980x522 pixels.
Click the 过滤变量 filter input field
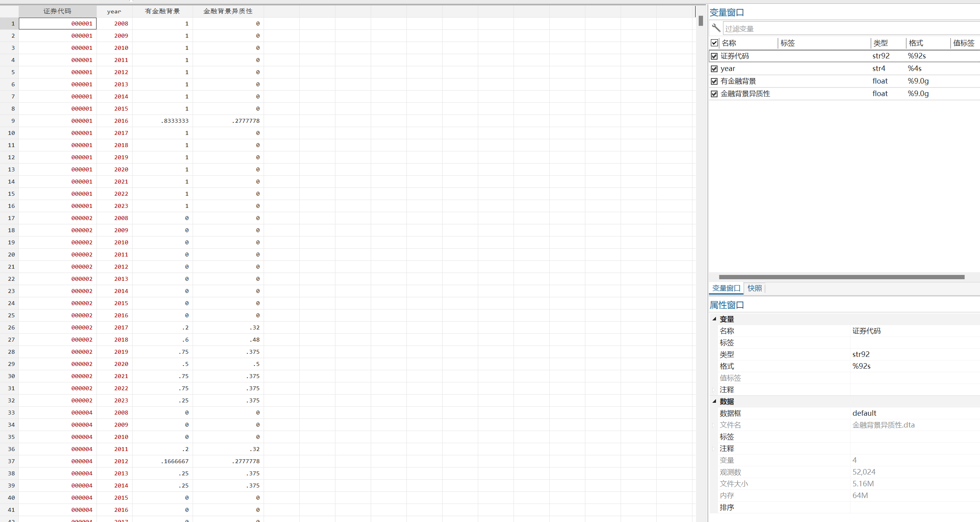[847, 29]
